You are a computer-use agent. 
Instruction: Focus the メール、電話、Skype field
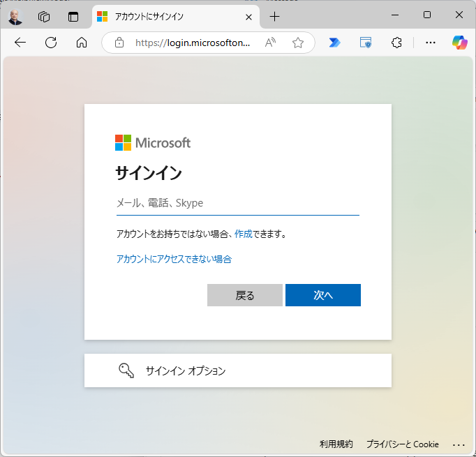(238, 203)
